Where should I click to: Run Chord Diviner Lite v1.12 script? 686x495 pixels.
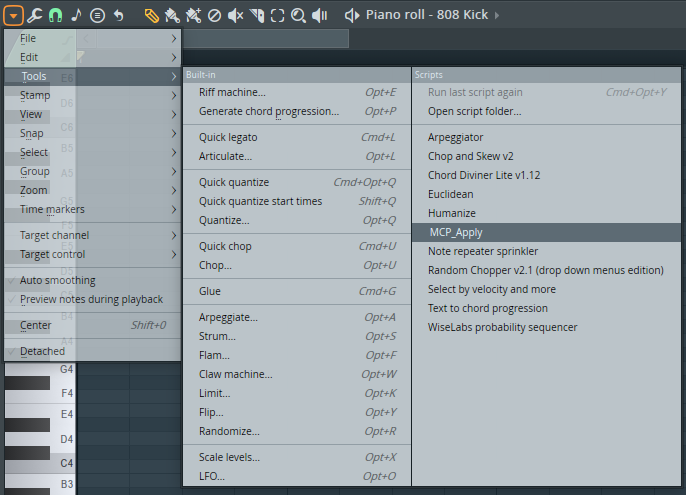(546, 175)
